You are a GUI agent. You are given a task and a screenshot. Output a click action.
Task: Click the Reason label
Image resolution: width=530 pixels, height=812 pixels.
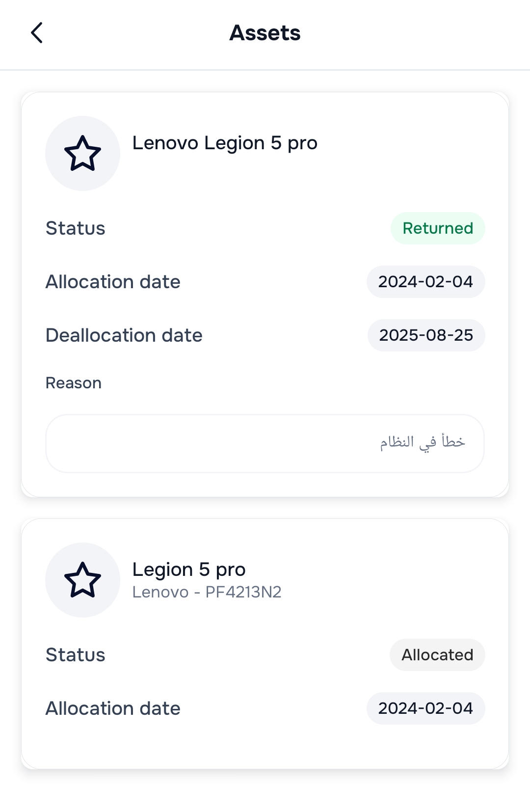(74, 383)
